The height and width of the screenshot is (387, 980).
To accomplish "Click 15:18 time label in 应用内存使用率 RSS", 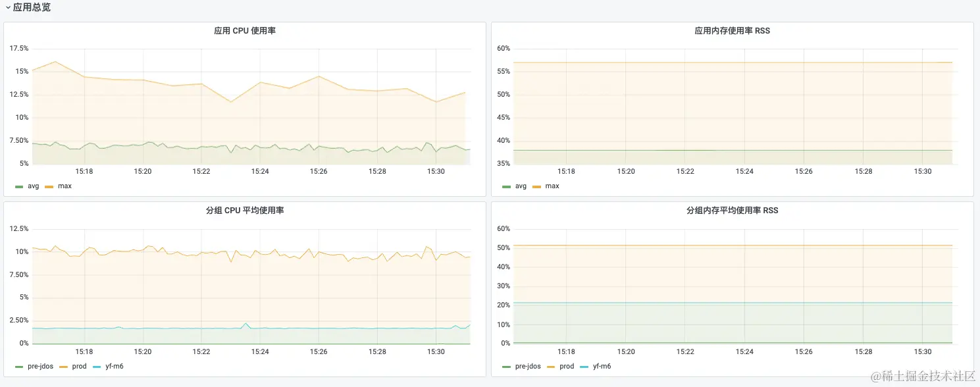I will [x=567, y=171].
